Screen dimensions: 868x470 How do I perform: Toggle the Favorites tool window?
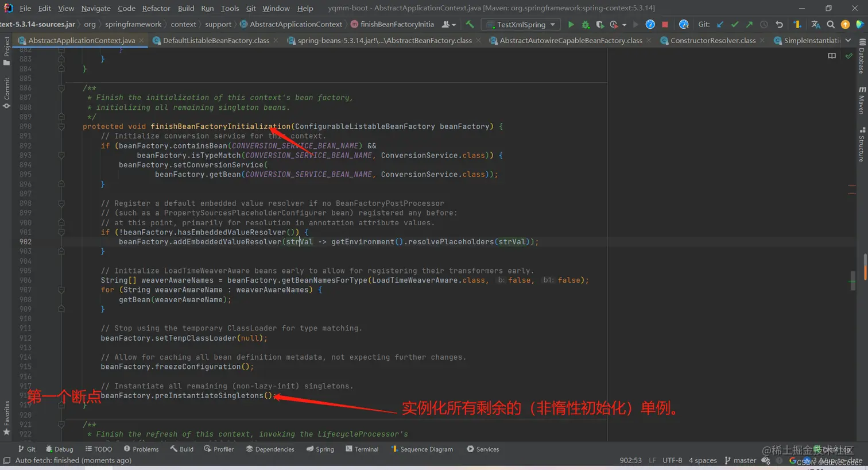tap(6, 418)
